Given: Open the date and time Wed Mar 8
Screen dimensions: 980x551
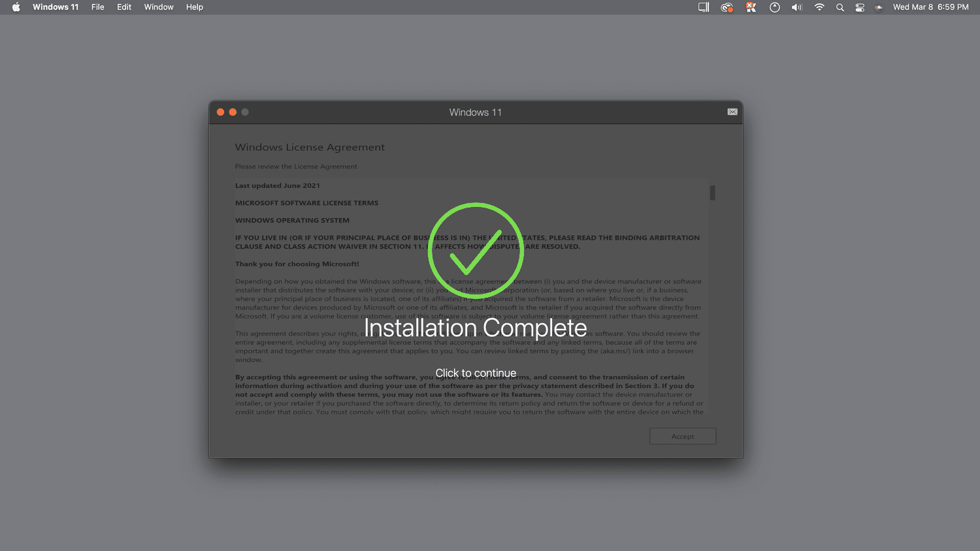Looking at the screenshot, I should 931,7.
